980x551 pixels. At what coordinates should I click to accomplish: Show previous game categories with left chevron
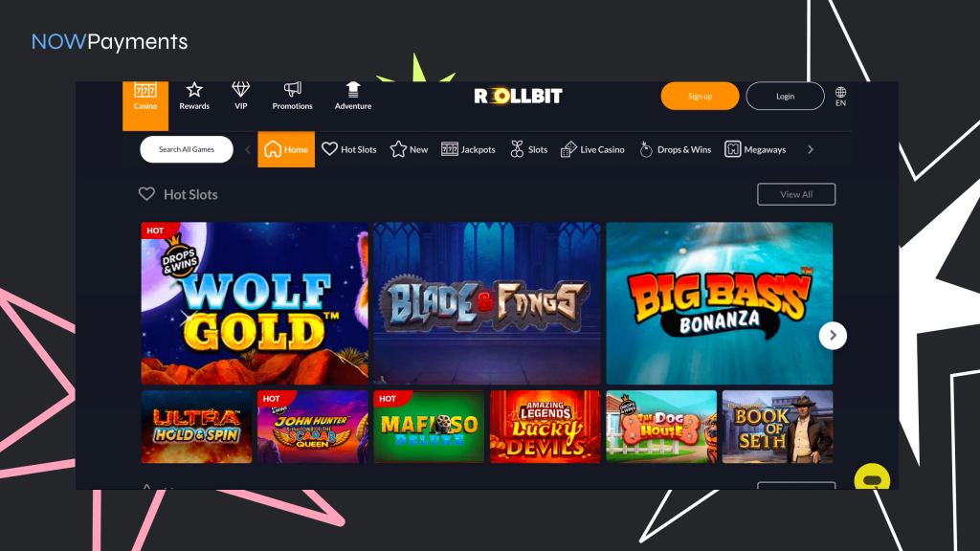248,149
